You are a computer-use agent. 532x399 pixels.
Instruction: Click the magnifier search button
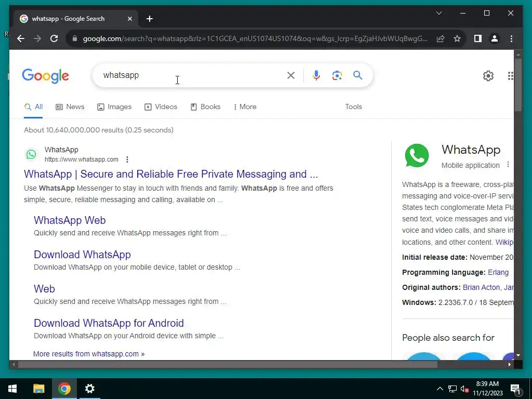tap(357, 75)
